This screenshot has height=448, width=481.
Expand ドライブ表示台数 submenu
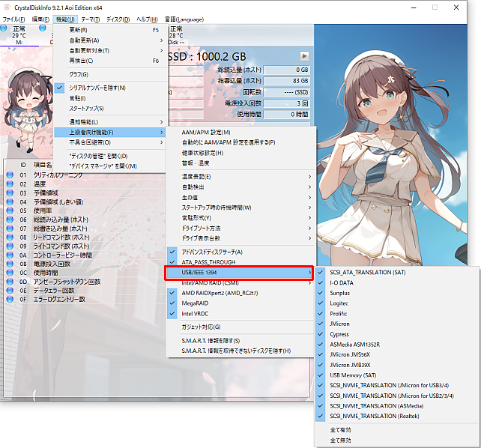point(240,238)
